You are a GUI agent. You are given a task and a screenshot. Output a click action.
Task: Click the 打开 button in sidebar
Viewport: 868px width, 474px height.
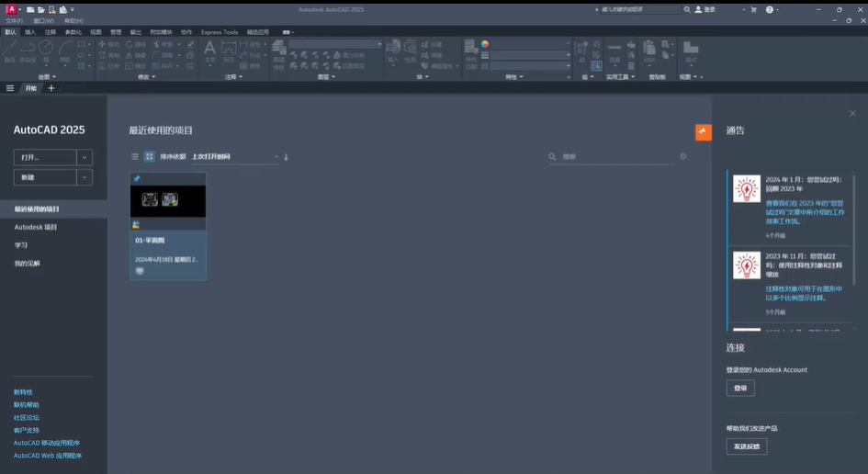pyautogui.click(x=45, y=157)
